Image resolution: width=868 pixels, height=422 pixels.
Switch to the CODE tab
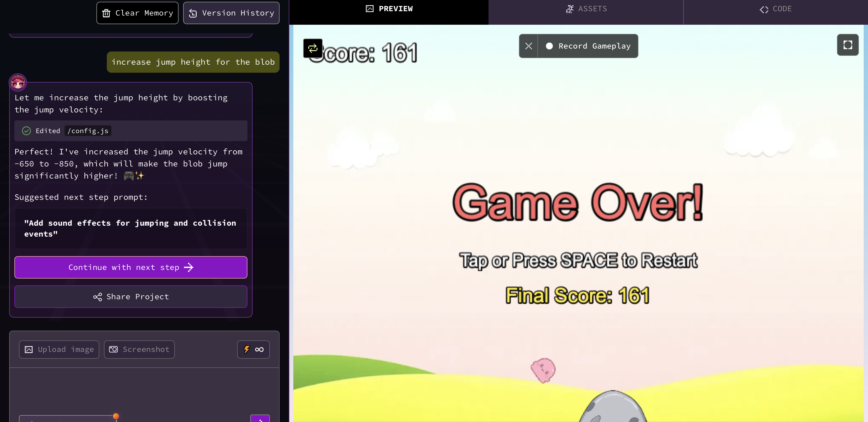[x=775, y=9]
